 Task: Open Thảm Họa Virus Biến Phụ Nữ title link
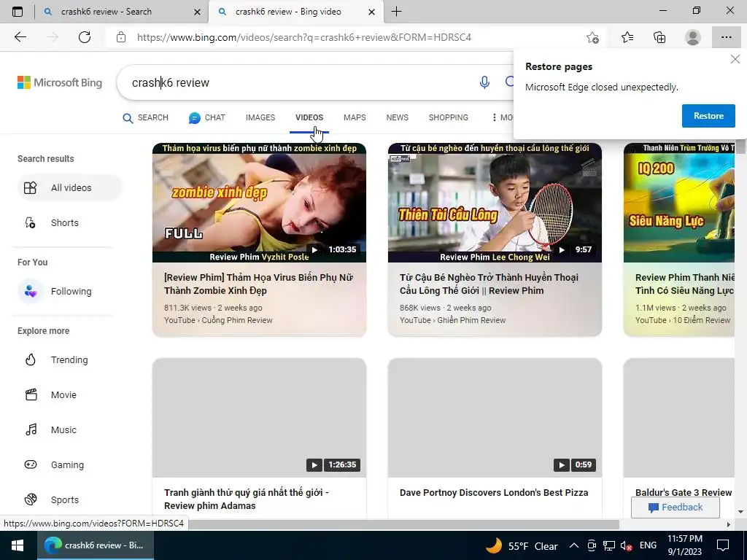click(259, 284)
